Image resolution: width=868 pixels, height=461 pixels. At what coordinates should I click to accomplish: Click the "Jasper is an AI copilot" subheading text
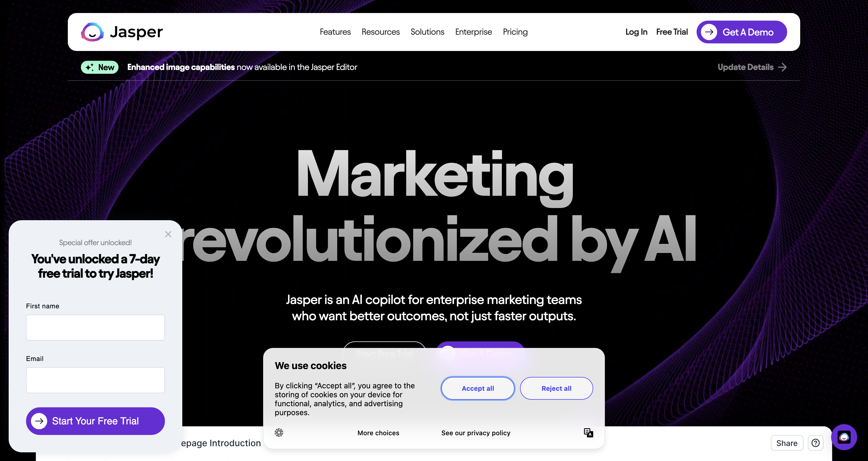tap(434, 308)
